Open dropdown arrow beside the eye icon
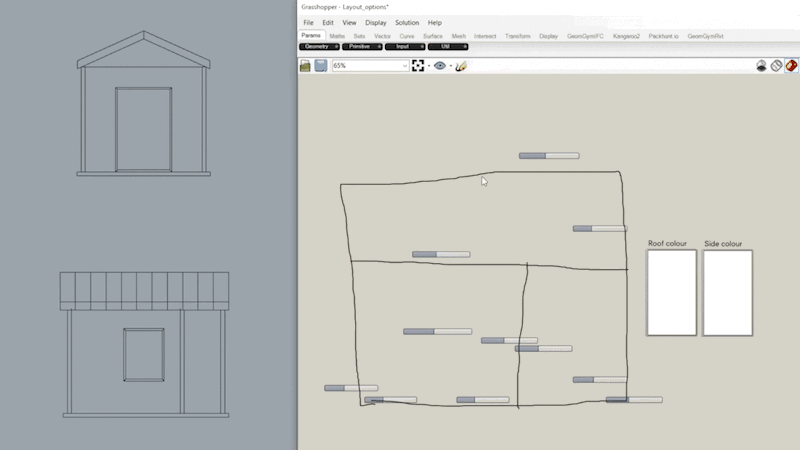The image size is (800, 450). point(451,66)
